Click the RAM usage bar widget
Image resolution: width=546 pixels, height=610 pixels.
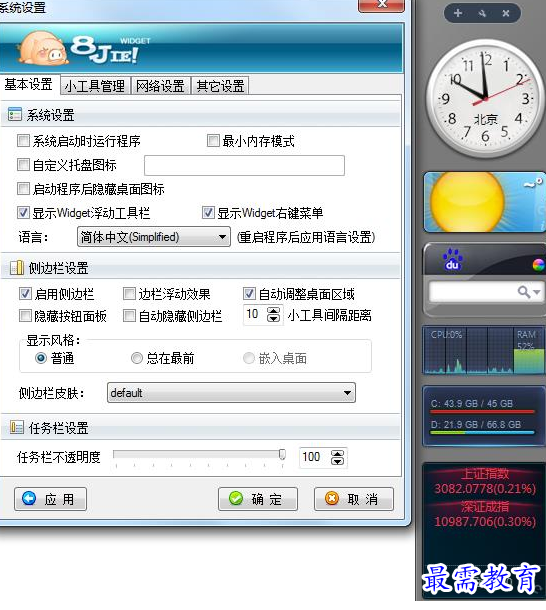(529, 351)
